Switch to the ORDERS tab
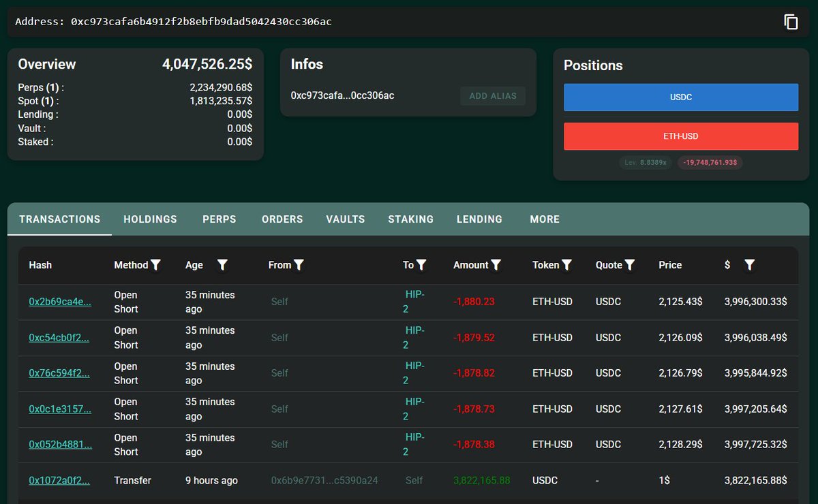The width and height of the screenshot is (818, 504). pos(282,219)
